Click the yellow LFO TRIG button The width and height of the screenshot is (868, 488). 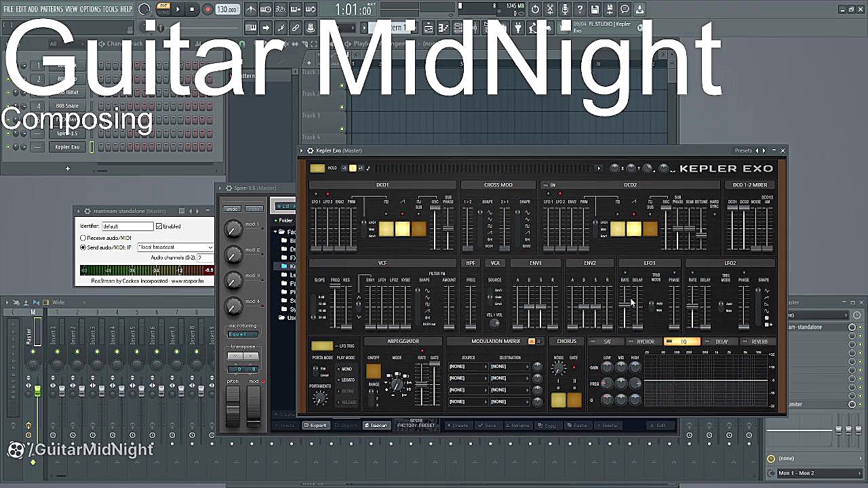(322, 346)
